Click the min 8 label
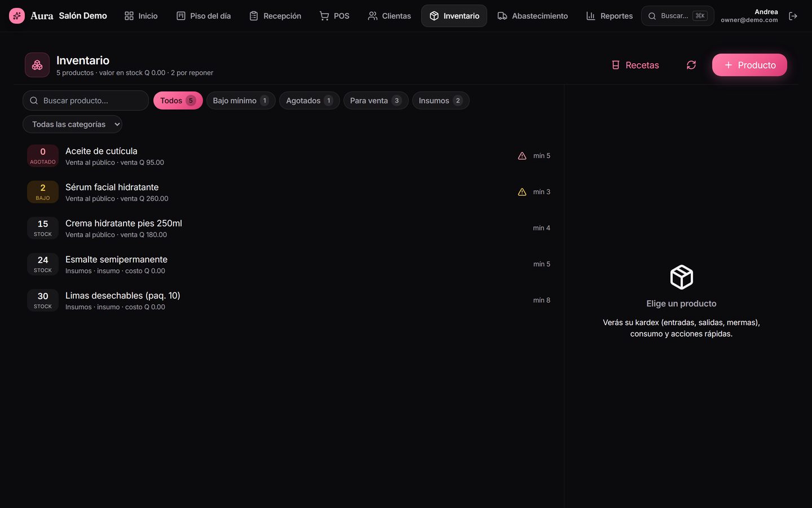Image resolution: width=812 pixels, height=508 pixels. (541, 300)
